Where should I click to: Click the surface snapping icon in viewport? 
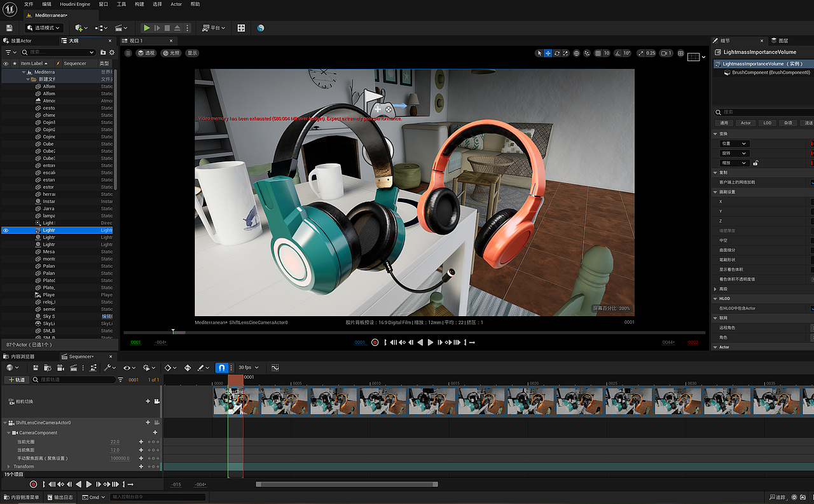coord(588,53)
